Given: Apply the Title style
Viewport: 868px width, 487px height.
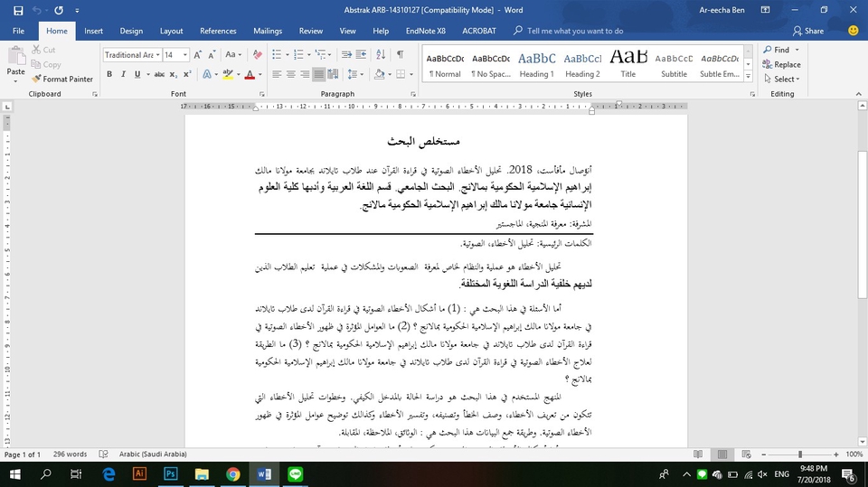Looking at the screenshot, I should pyautogui.click(x=627, y=64).
